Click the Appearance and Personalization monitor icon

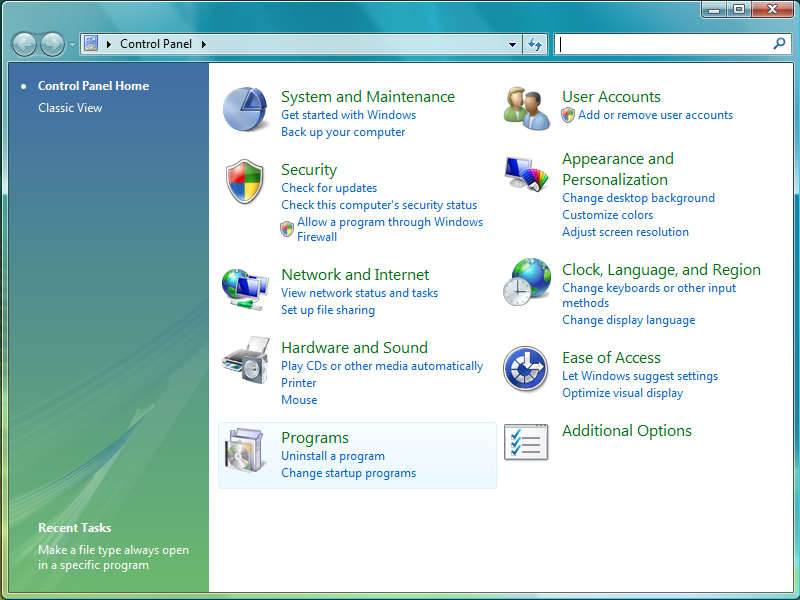tap(527, 173)
